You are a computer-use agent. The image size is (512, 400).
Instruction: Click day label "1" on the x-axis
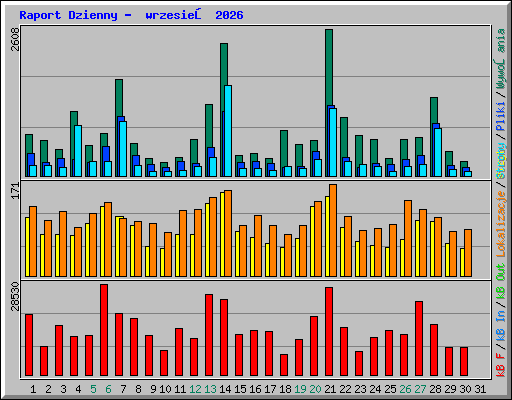coord(33,389)
